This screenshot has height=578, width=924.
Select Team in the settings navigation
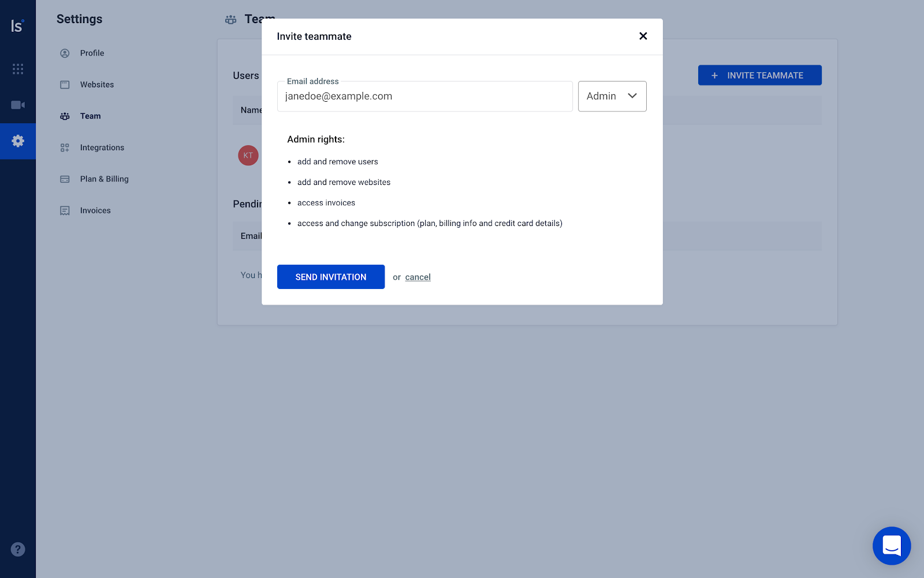coord(90,116)
